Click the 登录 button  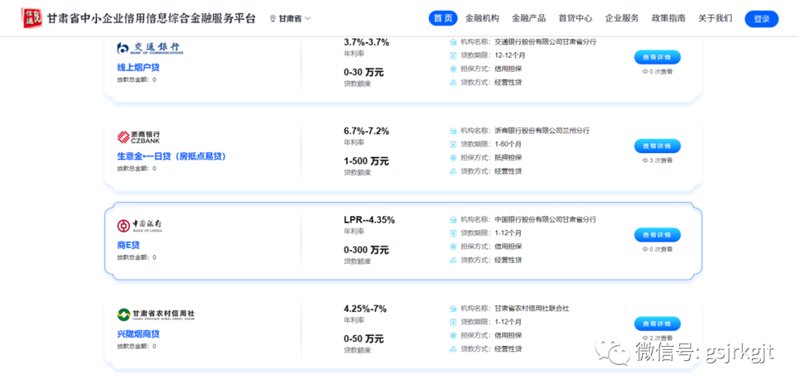761,19
